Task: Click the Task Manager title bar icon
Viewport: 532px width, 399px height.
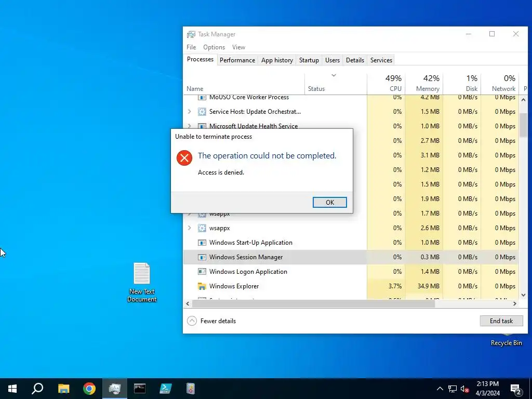Action: (x=191, y=34)
